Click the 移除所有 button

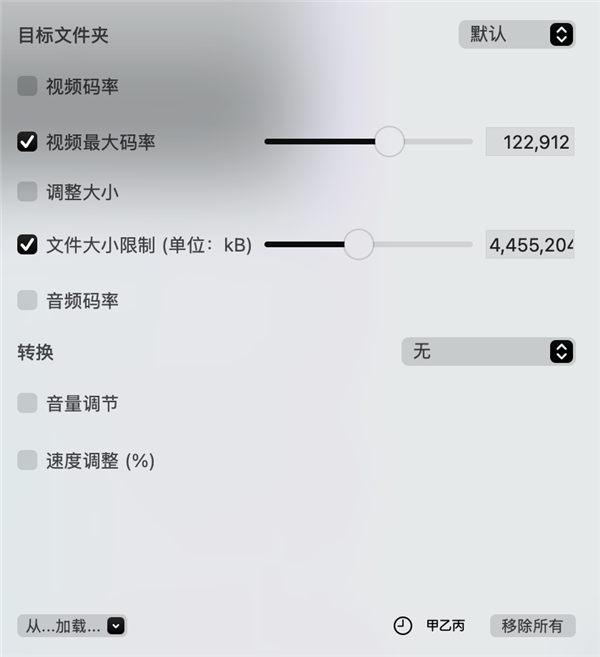click(x=532, y=626)
